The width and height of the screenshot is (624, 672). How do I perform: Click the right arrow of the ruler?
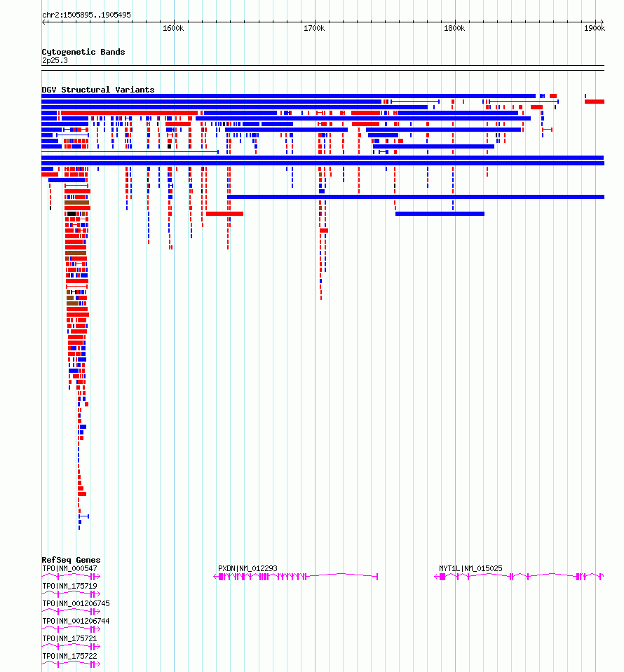coord(602,22)
